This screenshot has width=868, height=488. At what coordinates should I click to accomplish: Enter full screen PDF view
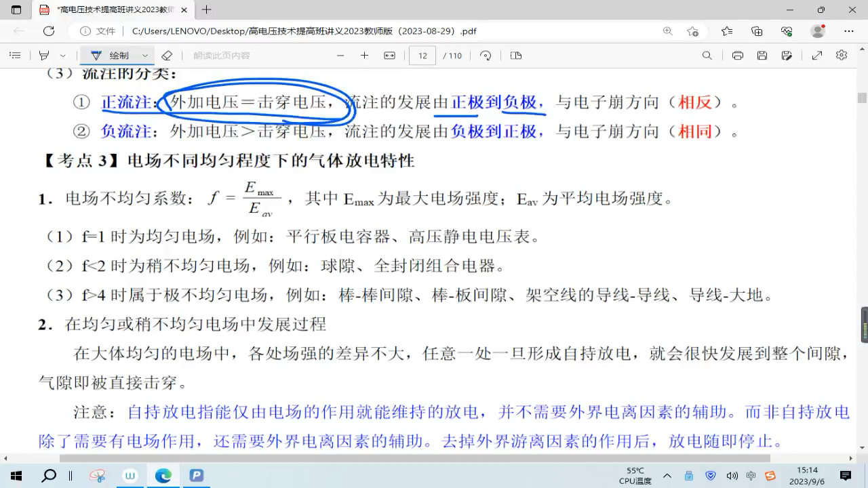coord(817,56)
